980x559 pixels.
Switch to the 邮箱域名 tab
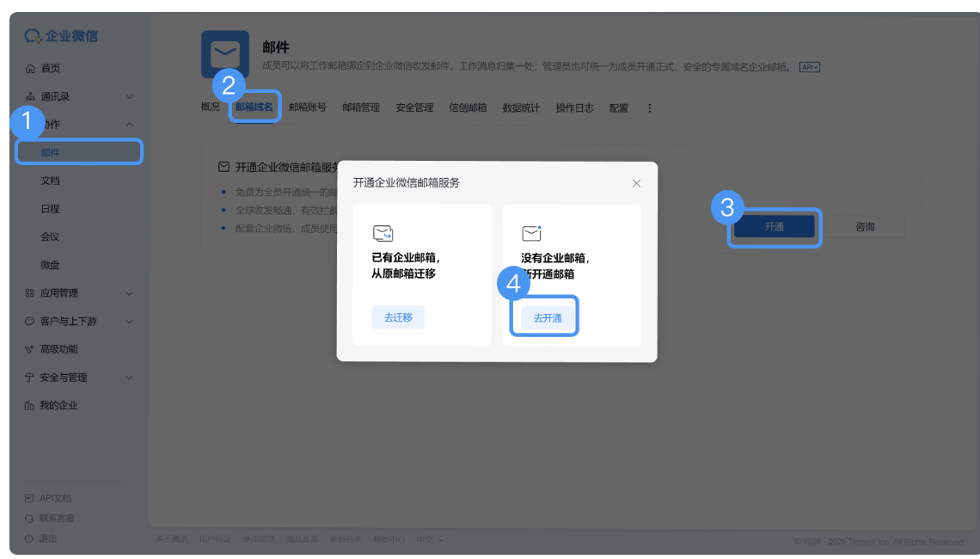click(x=254, y=107)
